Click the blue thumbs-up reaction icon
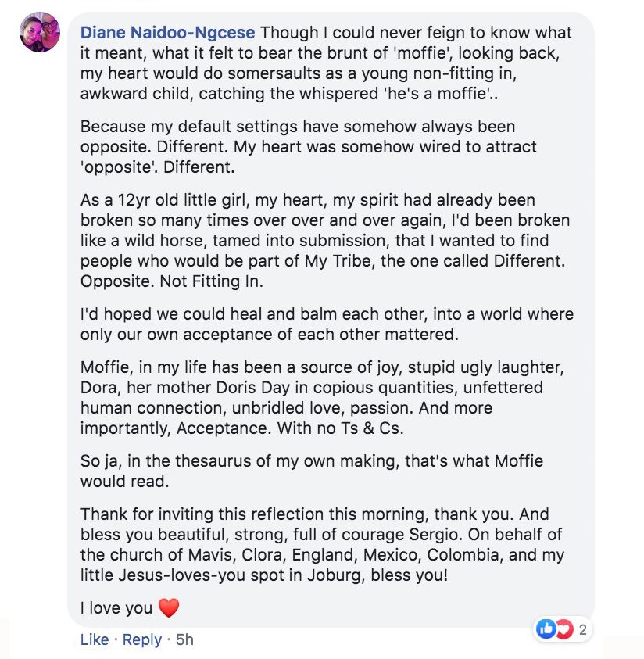The image size is (644, 659). [546, 628]
